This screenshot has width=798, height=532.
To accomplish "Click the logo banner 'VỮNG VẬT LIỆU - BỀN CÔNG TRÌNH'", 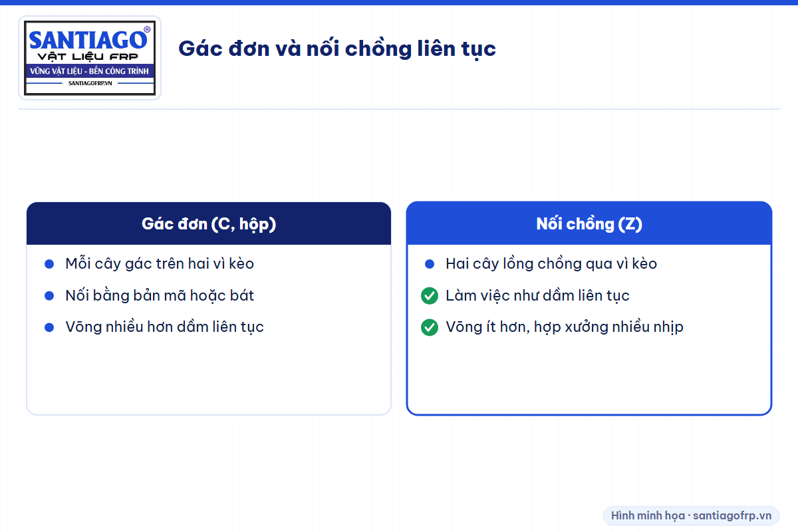I will [x=90, y=70].
